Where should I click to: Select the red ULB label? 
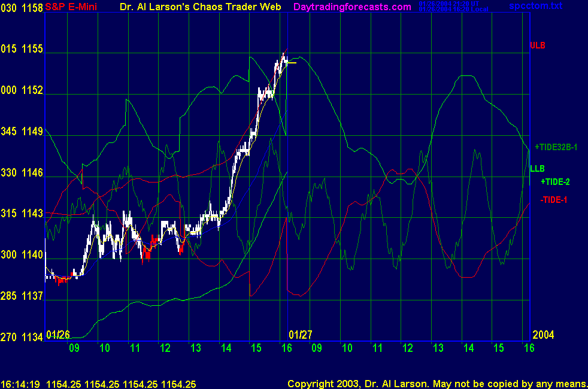[537, 45]
